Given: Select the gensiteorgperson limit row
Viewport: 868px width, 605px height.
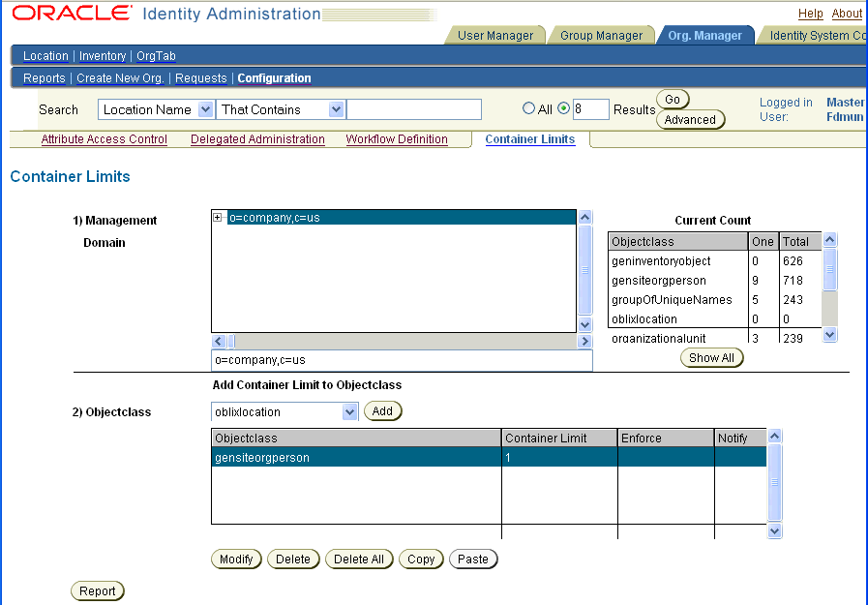Looking at the screenshot, I should click(x=489, y=457).
